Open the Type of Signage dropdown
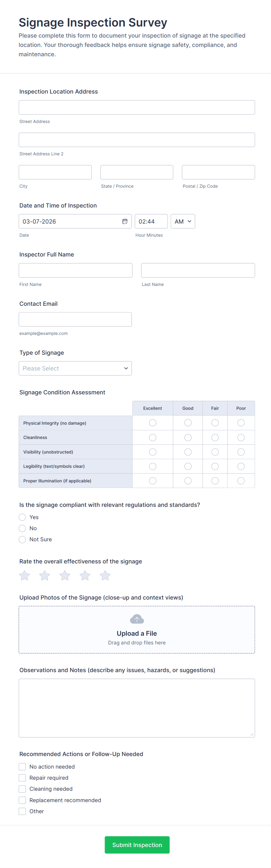 pyautogui.click(x=75, y=368)
